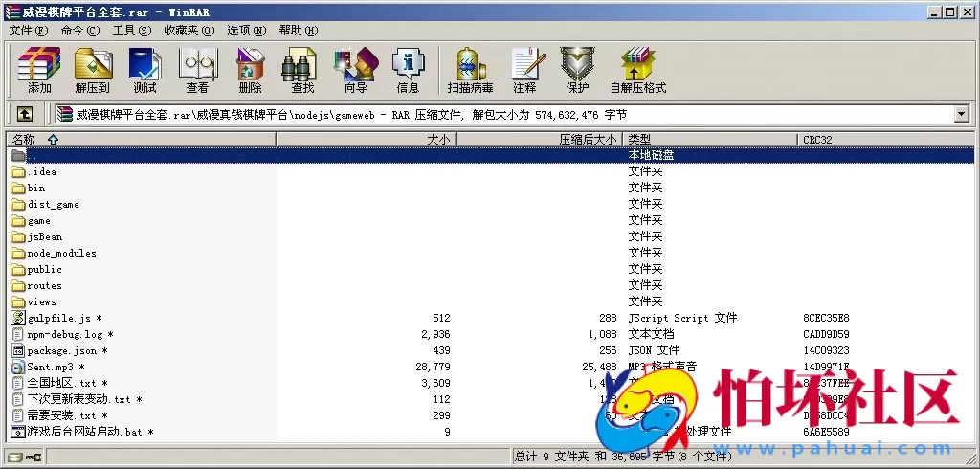Image resolution: width=980 pixels, height=469 pixels.
Task: Sort by 名称 (Name) column header
Action: pos(36,140)
